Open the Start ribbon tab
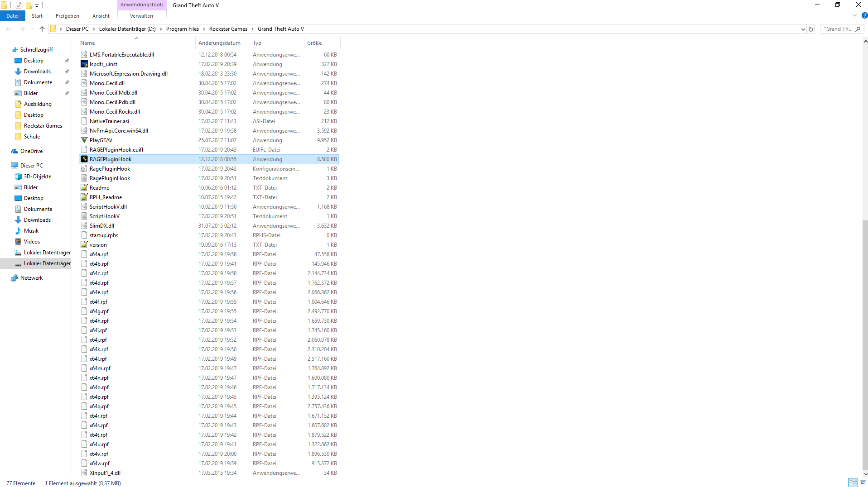This screenshot has height=487, width=868. point(37,16)
